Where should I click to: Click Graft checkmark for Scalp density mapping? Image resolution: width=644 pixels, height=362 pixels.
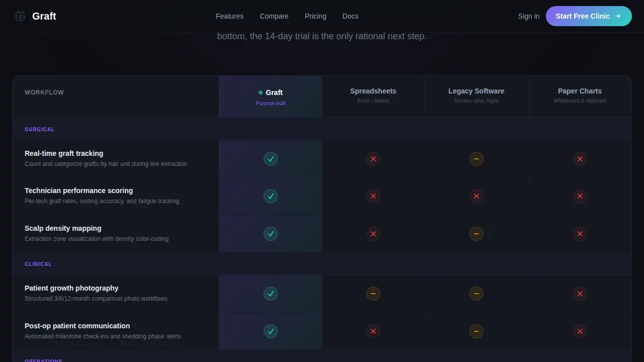click(271, 234)
